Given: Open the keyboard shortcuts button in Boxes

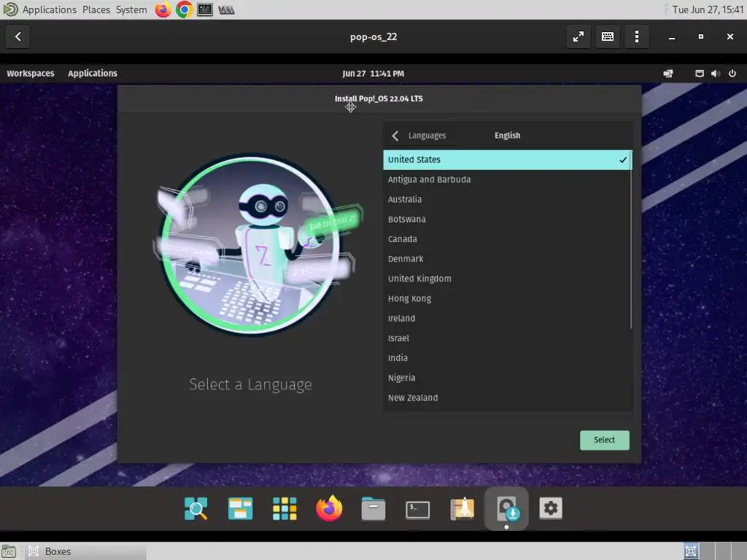Looking at the screenshot, I should tap(608, 36).
